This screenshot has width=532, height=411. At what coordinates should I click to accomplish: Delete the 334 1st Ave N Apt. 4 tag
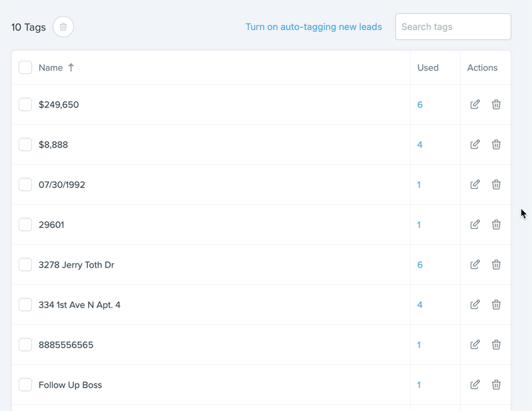tap(496, 305)
